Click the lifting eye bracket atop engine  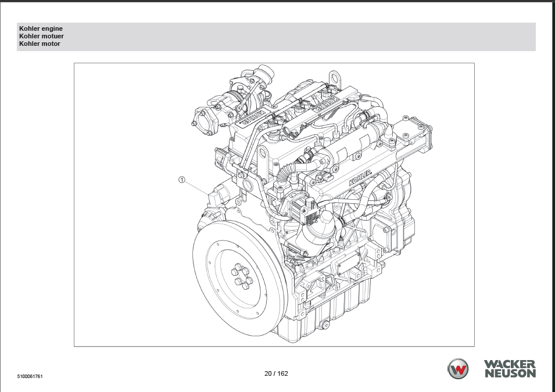point(334,78)
